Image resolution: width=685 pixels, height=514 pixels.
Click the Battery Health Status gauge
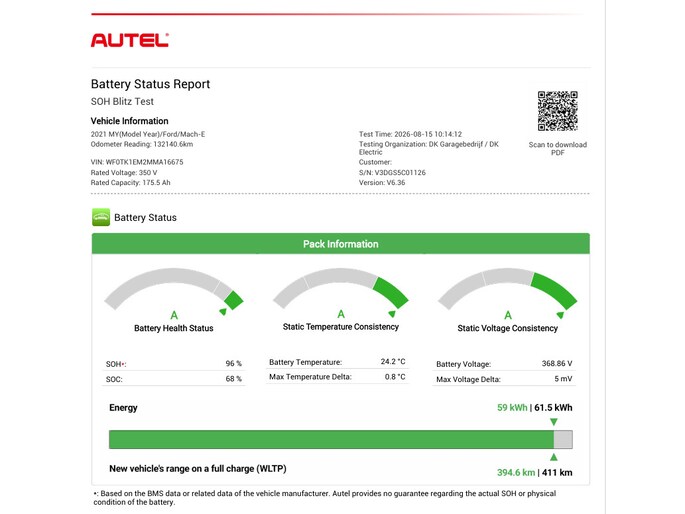pyautogui.click(x=173, y=290)
